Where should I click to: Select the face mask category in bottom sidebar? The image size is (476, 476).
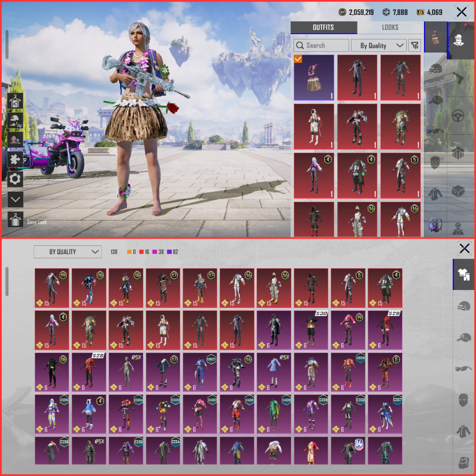[463, 400]
